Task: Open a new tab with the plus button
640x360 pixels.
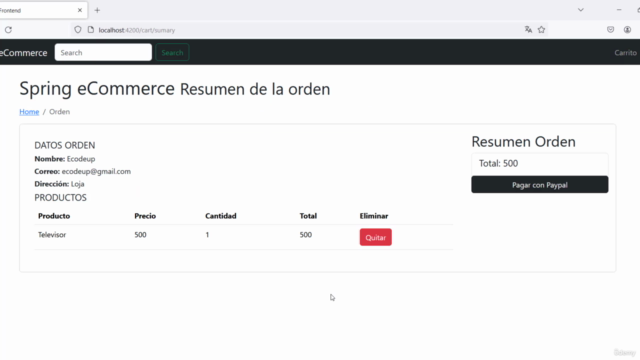Action: coord(97,10)
